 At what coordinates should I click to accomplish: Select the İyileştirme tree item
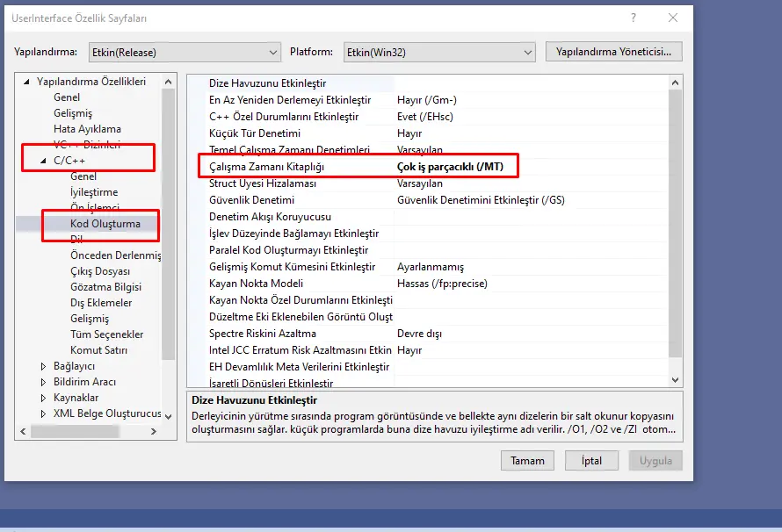tap(94, 192)
